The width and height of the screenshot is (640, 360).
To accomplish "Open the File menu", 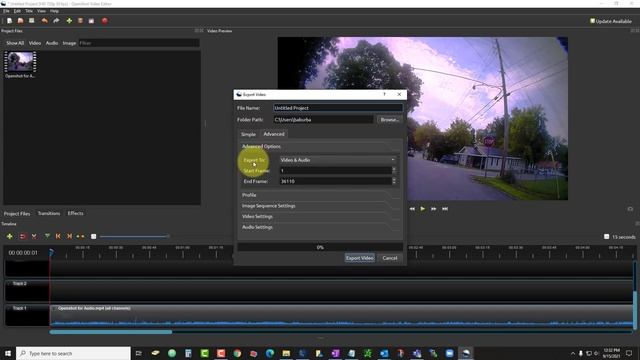I will (x=6, y=11).
